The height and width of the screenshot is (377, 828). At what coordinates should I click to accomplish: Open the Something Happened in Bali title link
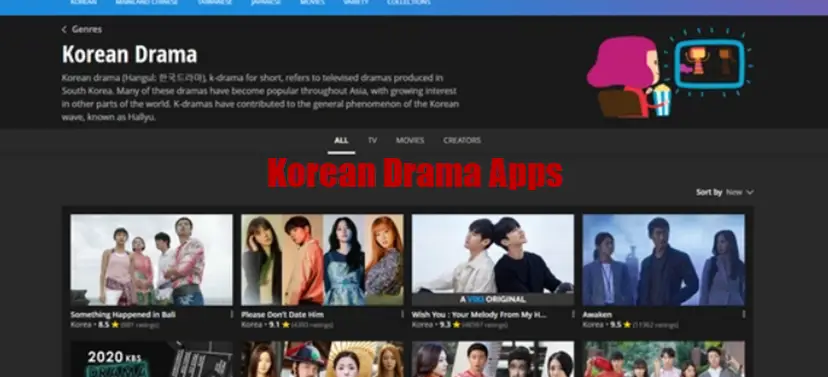point(123,315)
